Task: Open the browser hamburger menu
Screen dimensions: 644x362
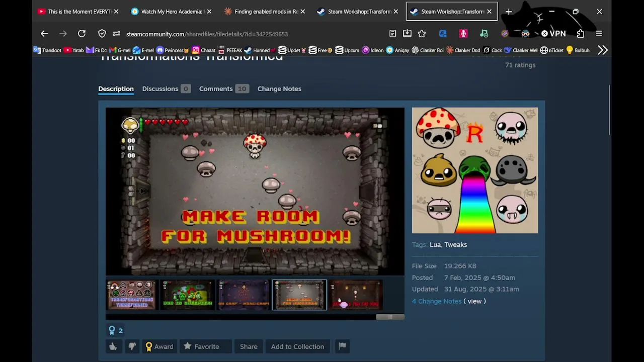Action: [x=599, y=34]
